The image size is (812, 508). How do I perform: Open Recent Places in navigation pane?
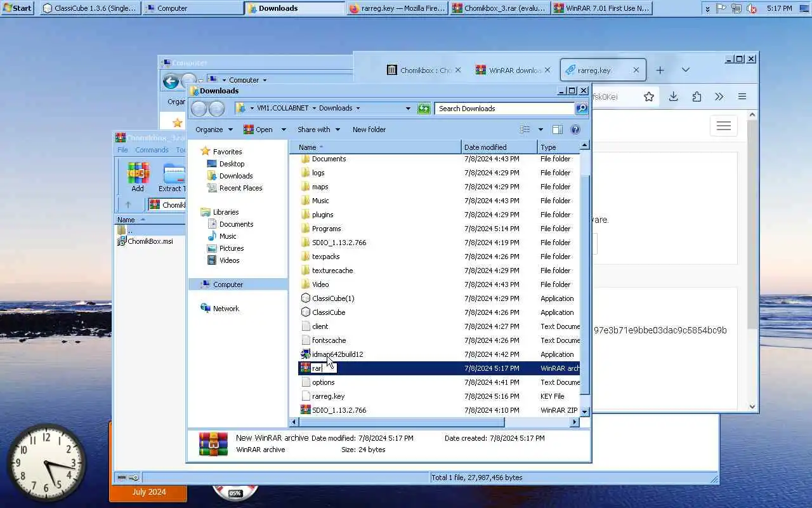[240, 188]
